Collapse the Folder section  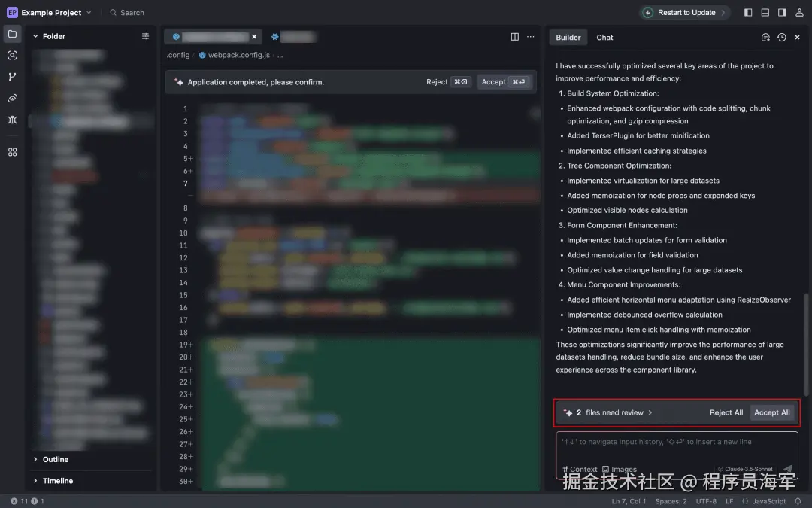tap(35, 36)
